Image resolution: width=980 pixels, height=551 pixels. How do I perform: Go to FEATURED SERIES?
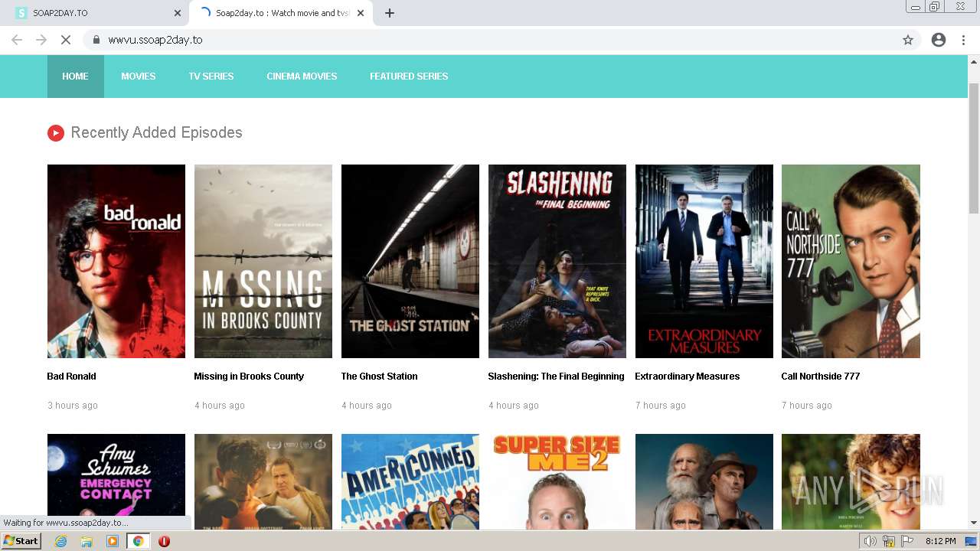tap(409, 77)
